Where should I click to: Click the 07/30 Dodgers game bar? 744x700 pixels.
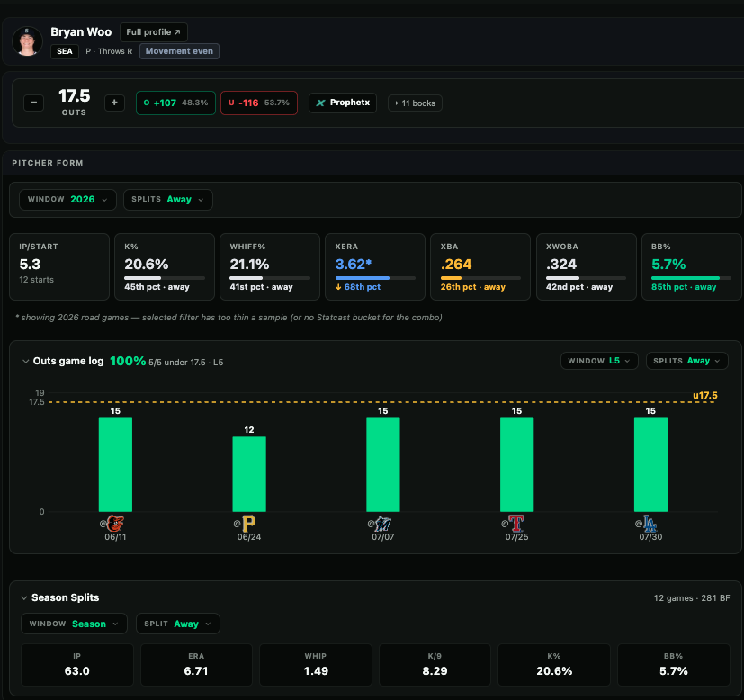point(650,464)
